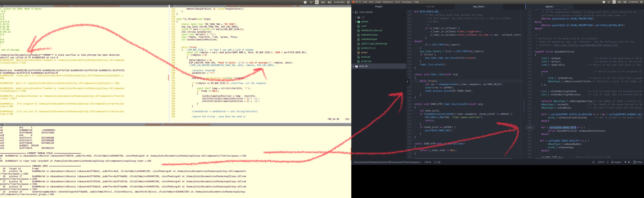The height and width of the screenshot is (198, 644).
Task: Click the git branch master status icon
Action: tap(613, 162)
